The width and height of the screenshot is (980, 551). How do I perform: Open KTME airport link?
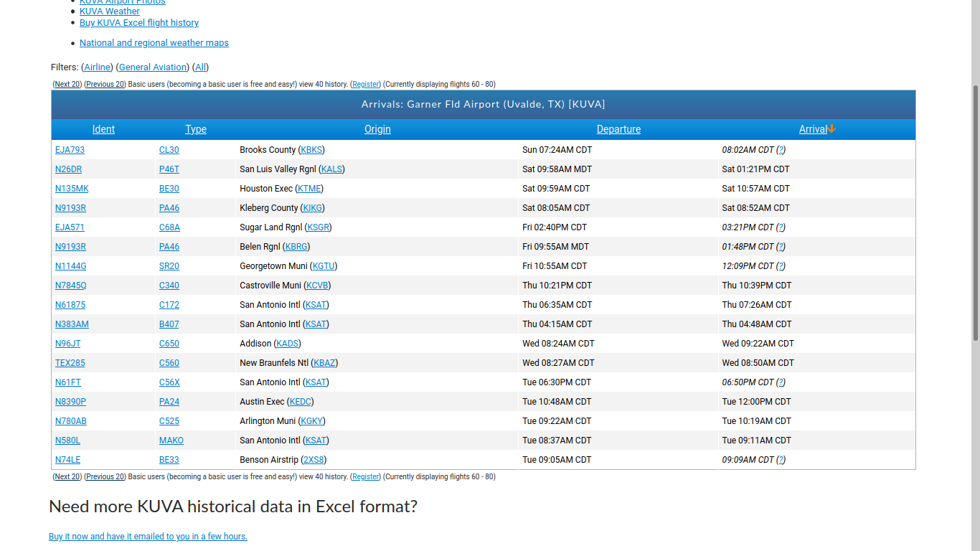click(309, 189)
